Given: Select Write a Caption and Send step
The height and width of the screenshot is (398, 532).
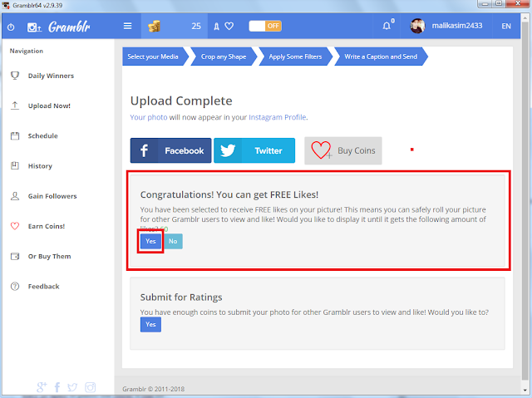Looking at the screenshot, I should point(381,57).
